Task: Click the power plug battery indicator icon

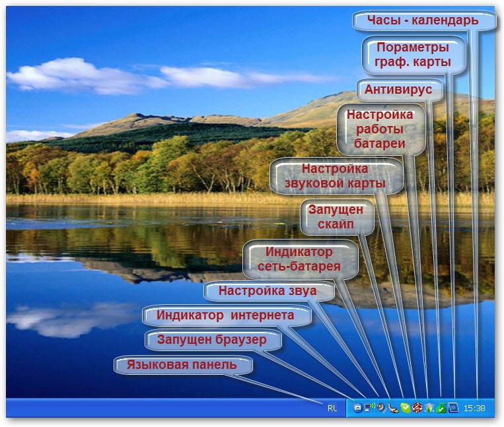Action: 393,408
